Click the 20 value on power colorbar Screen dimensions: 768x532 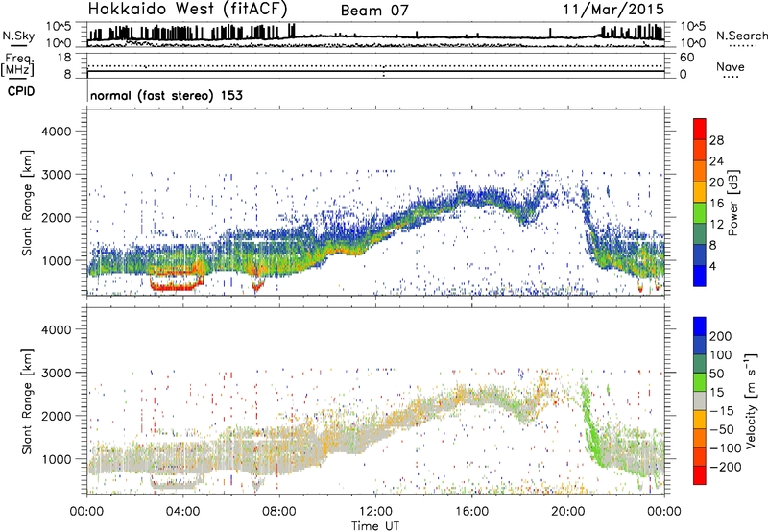tap(716, 182)
